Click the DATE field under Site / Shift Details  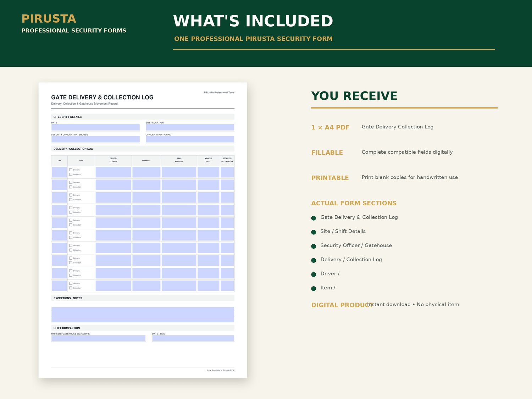[x=95, y=127]
